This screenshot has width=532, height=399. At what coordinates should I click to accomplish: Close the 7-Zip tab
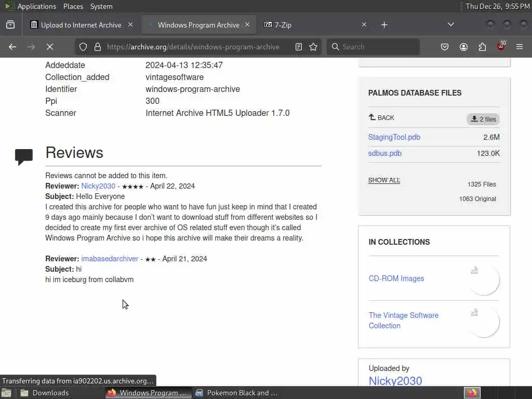coord(364,24)
